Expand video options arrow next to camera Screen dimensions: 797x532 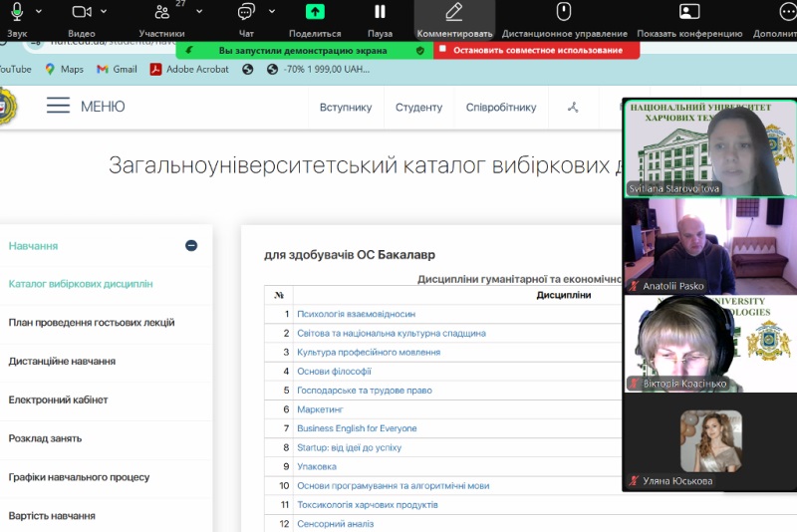coord(106,12)
